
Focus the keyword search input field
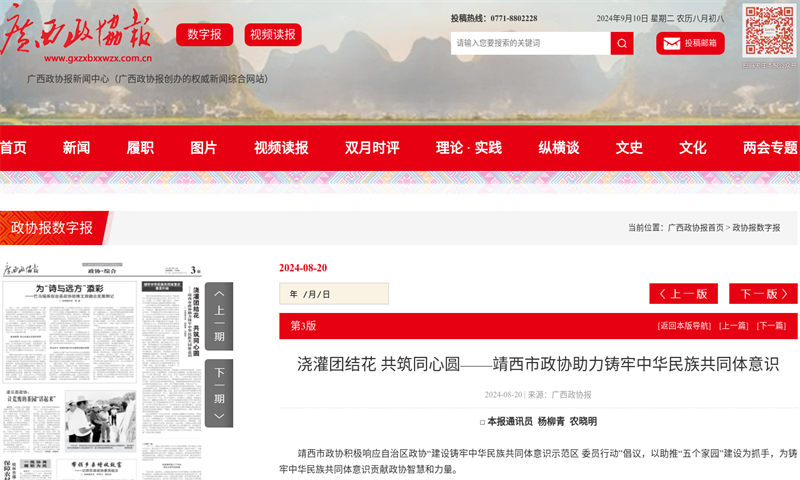531,43
